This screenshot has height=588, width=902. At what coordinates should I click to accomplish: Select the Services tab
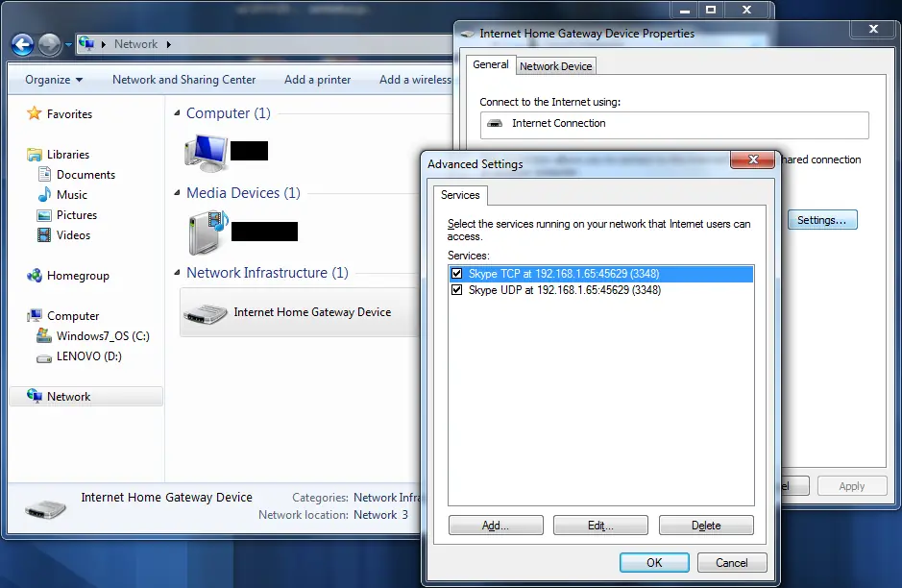pos(460,195)
